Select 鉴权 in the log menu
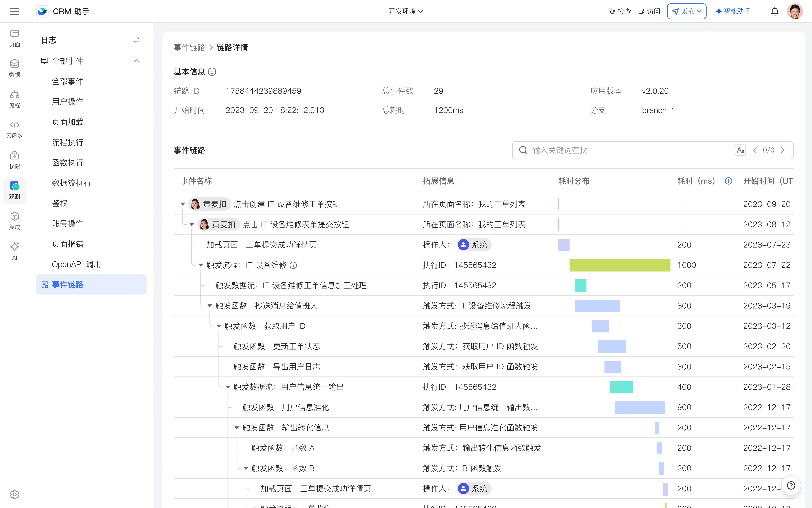Image resolution: width=812 pixels, height=508 pixels. (91, 203)
